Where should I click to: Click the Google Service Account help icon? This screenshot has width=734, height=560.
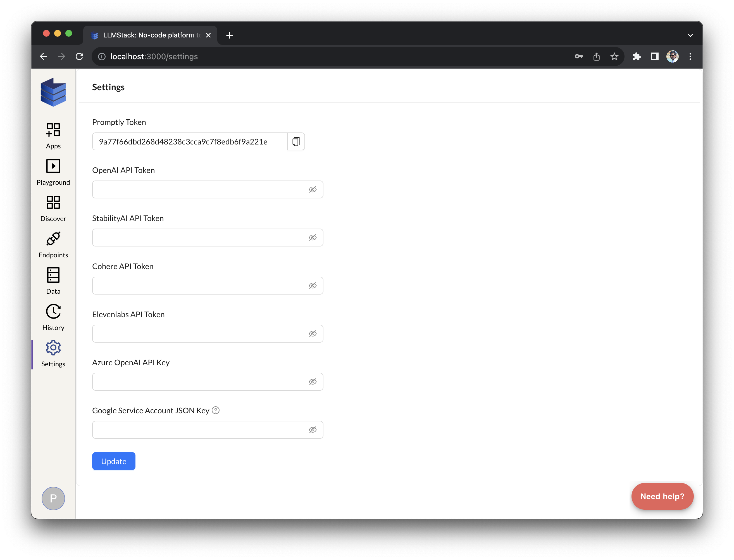pos(216,410)
